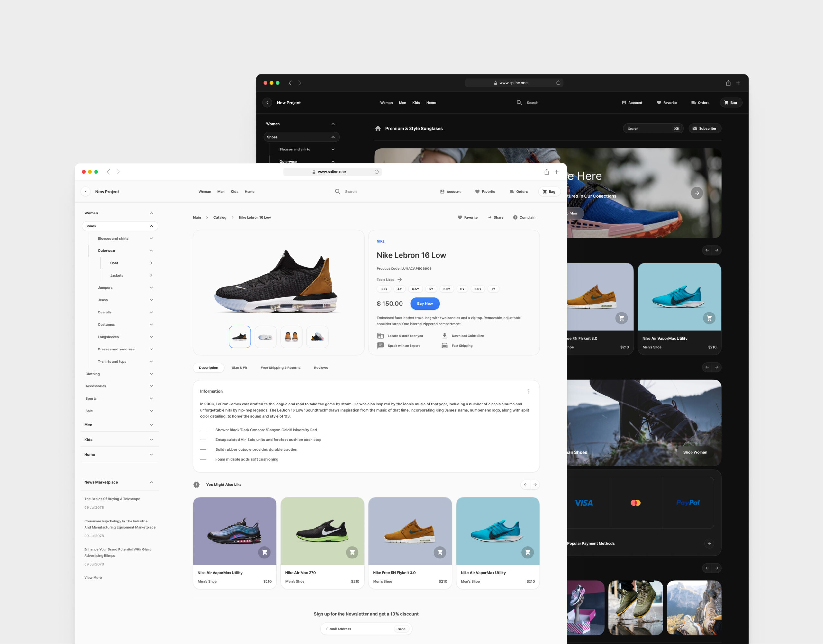Switch to Size & Fit tab
The height and width of the screenshot is (644, 823).
[240, 367]
